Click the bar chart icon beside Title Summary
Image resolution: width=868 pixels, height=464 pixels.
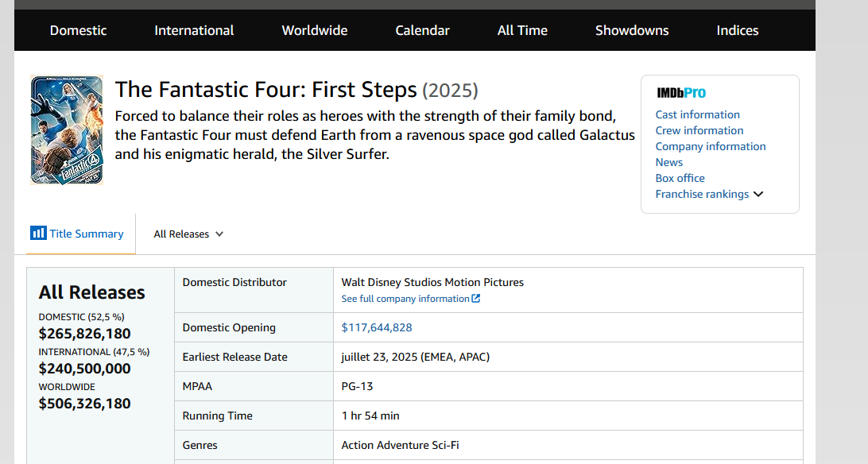(38, 233)
